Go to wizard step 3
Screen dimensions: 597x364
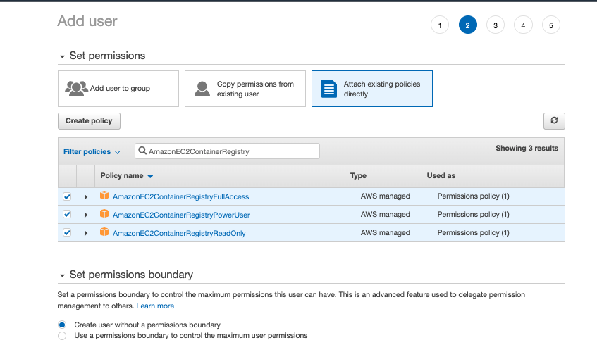pyautogui.click(x=496, y=25)
